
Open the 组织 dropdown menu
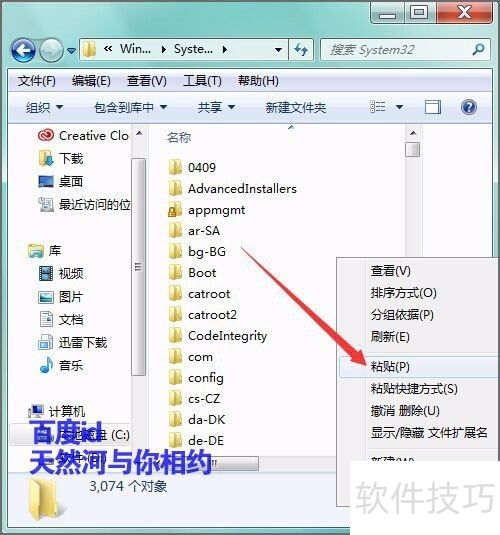click(44, 107)
